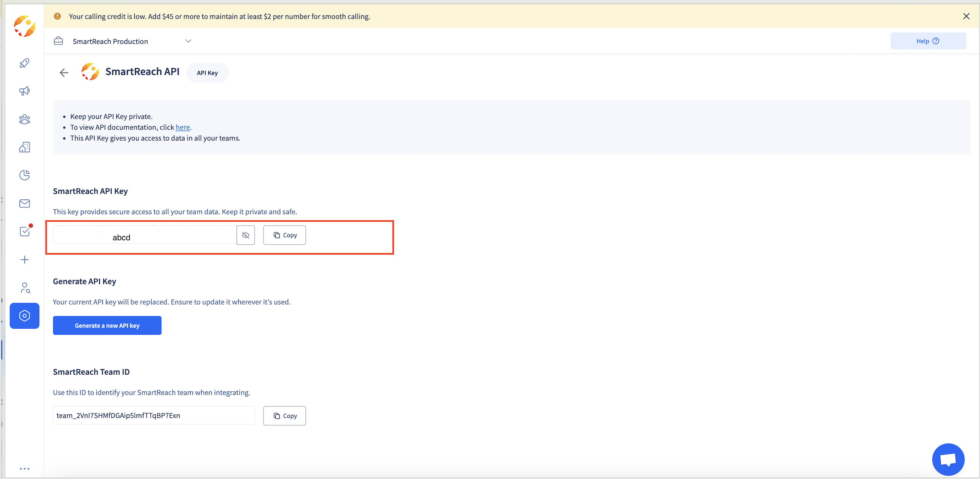980x479 pixels.
Task: Click the briefcase icon beside team name
Action: 58,41
